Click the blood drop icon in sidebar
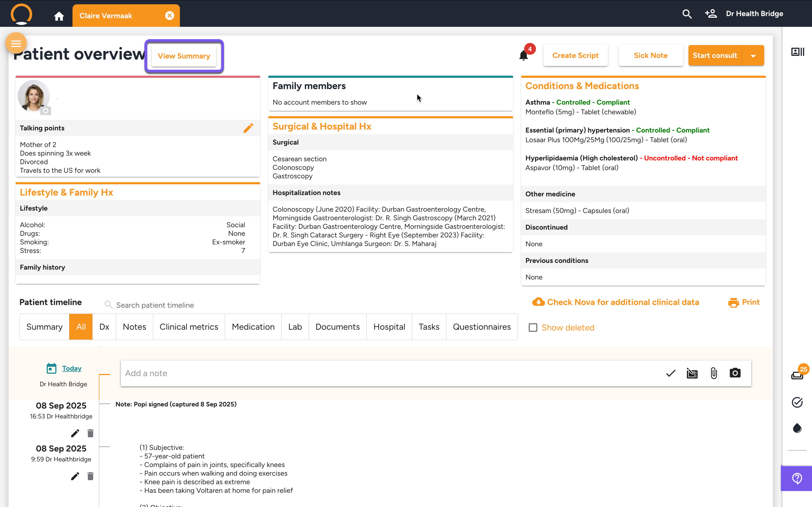The height and width of the screenshot is (507, 812). pos(797,428)
